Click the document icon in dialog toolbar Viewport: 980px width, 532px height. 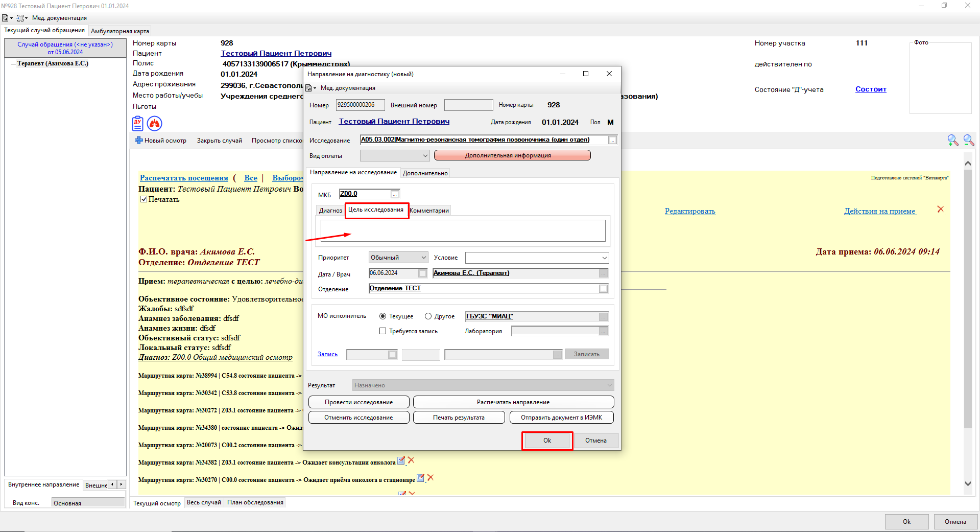point(308,88)
